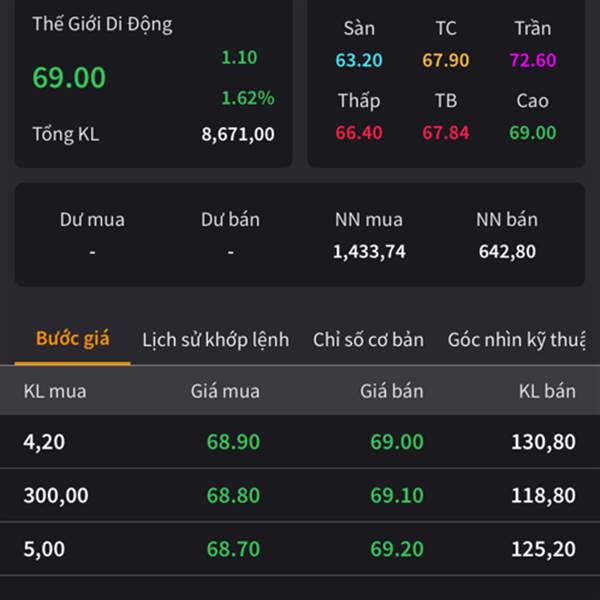Click the TC label
This screenshot has height=600, width=600.
tap(446, 28)
